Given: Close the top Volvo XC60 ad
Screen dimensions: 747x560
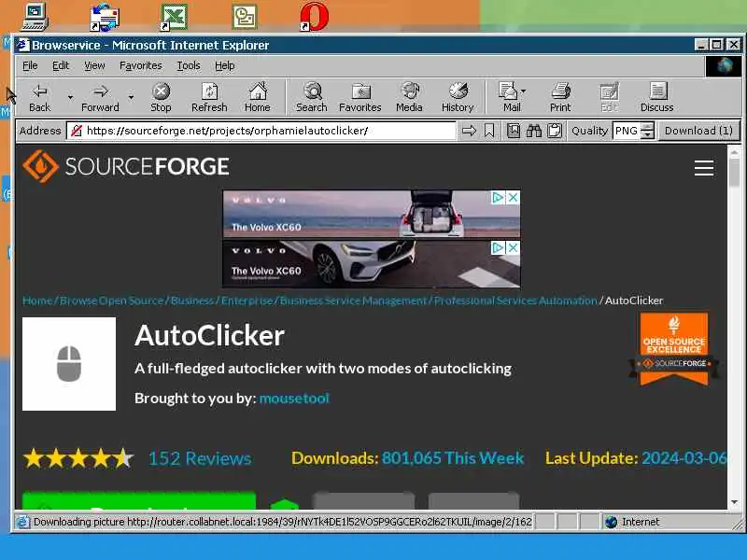Looking at the screenshot, I should [x=513, y=197].
